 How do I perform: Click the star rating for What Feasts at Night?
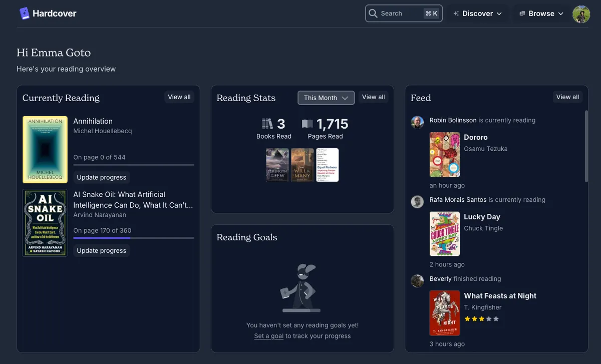(481, 319)
